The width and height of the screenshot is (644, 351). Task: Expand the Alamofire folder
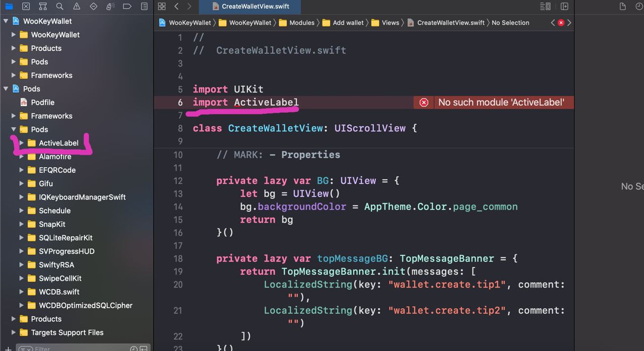[22, 157]
